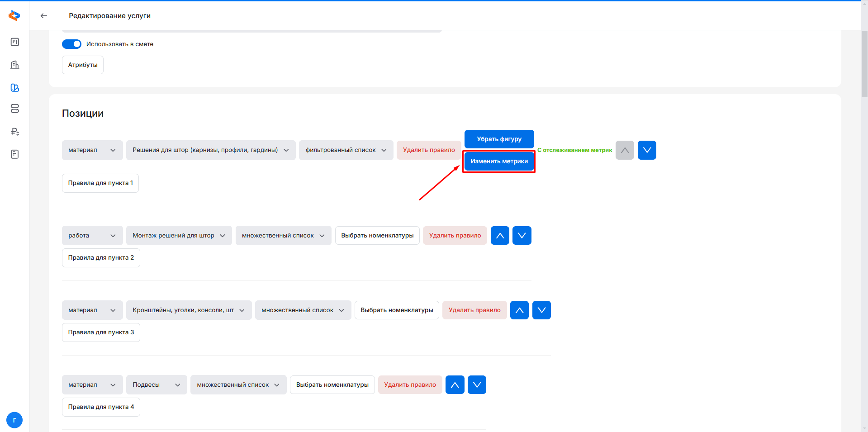Open the ruble finance sidebar icon

click(x=15, y=132)
